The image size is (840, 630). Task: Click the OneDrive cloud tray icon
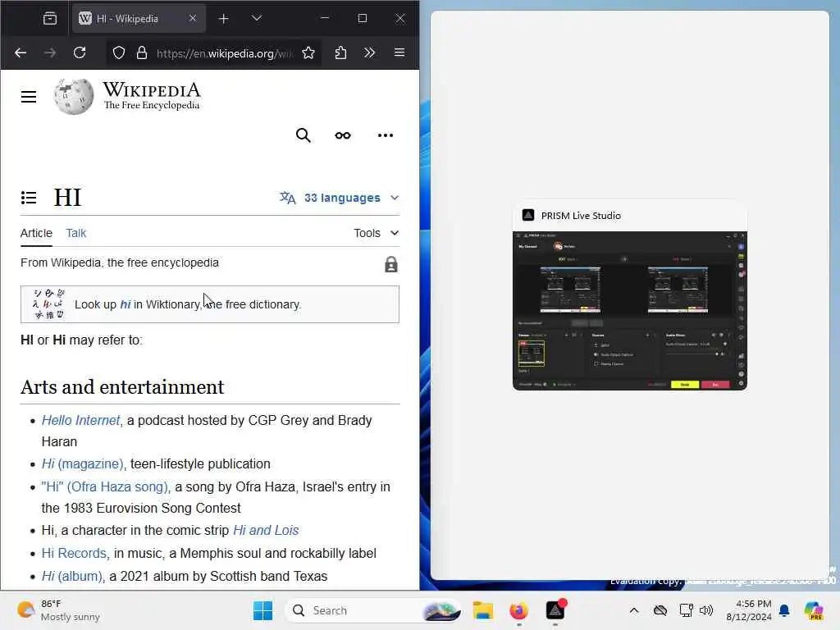(x=660, y=610)
